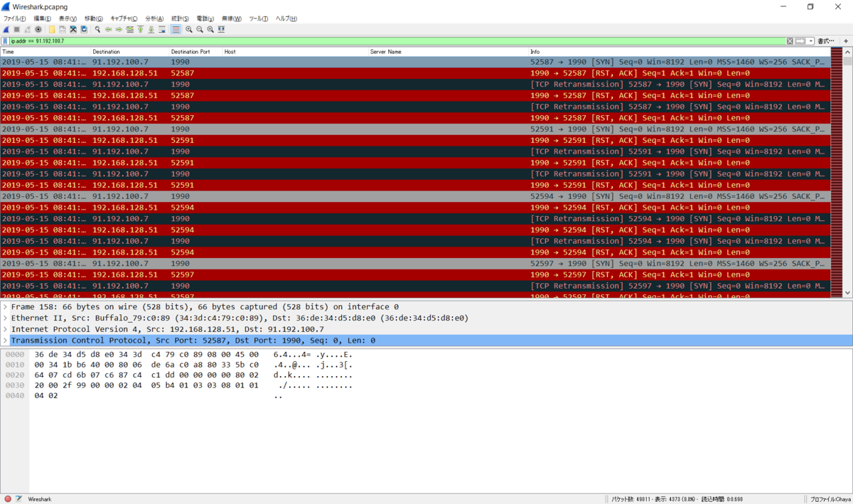Expand the Ethernet II details row
This screenshot has height=504, width=853.
(5, 318)
